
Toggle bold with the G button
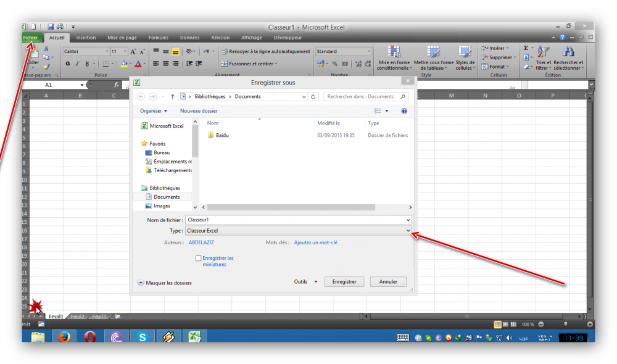click(x=68, y=64)
